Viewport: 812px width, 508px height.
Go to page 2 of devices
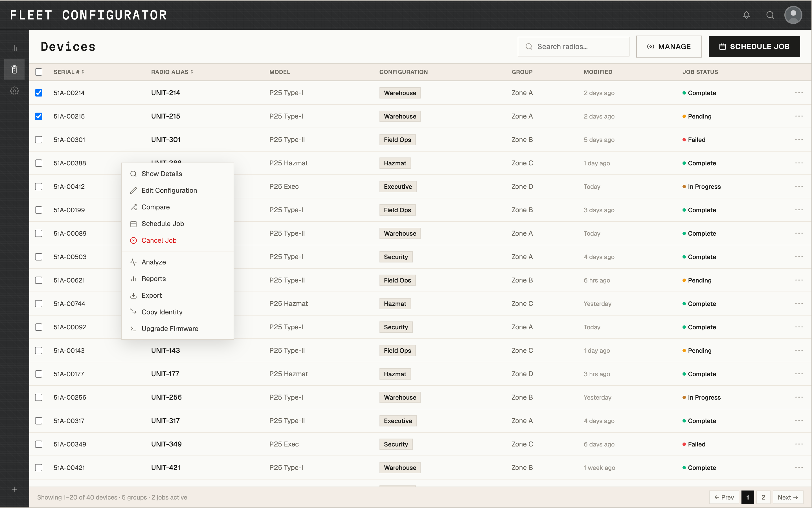763,497
